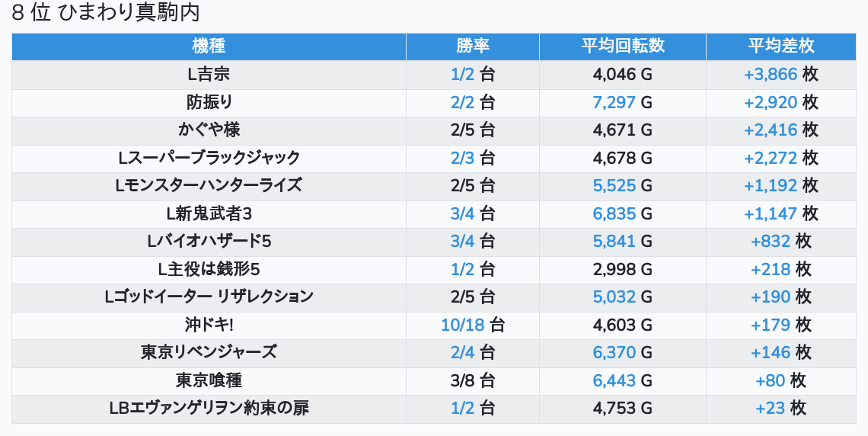Click the Lモンスターハンターライズ row name
The height and width of the screenshot is (436, 868).
coord(209,185)
